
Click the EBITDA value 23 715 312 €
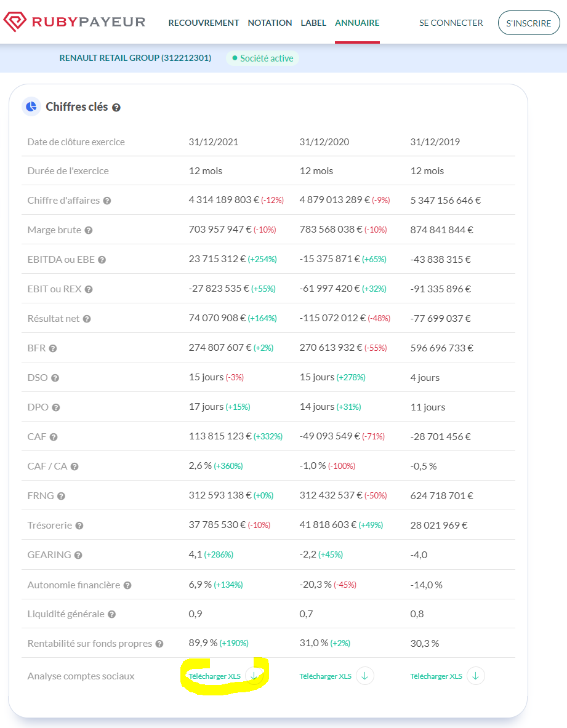coord(217,259)
